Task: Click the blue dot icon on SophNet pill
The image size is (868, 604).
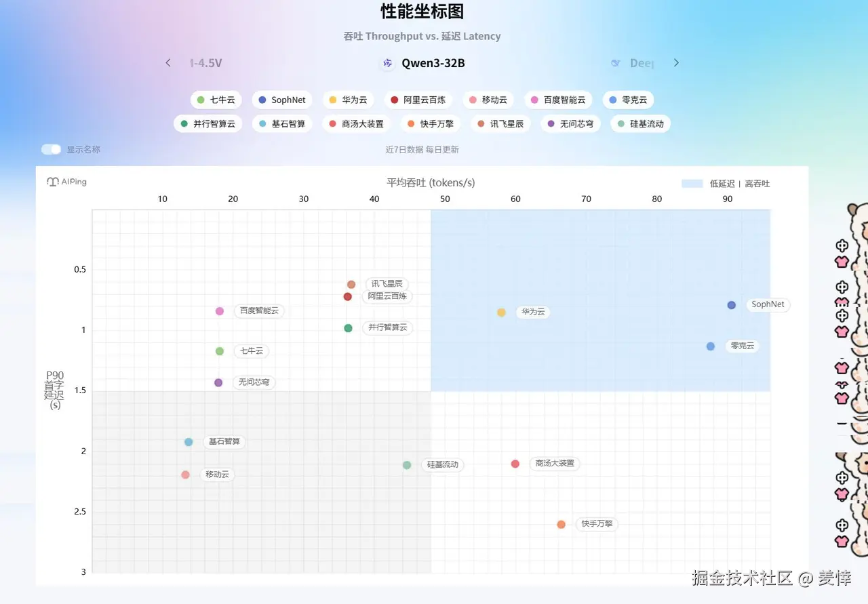Action: click(262, 100)
